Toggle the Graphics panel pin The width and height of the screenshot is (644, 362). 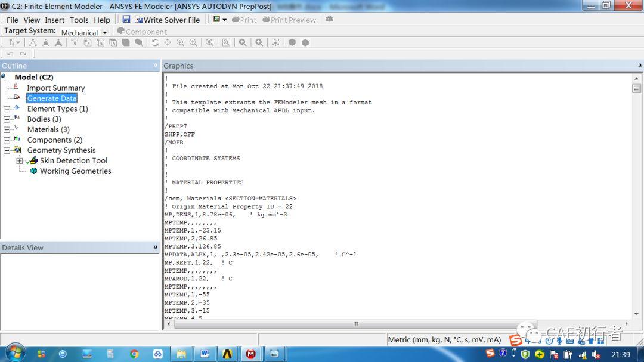(x=639, y=66)
